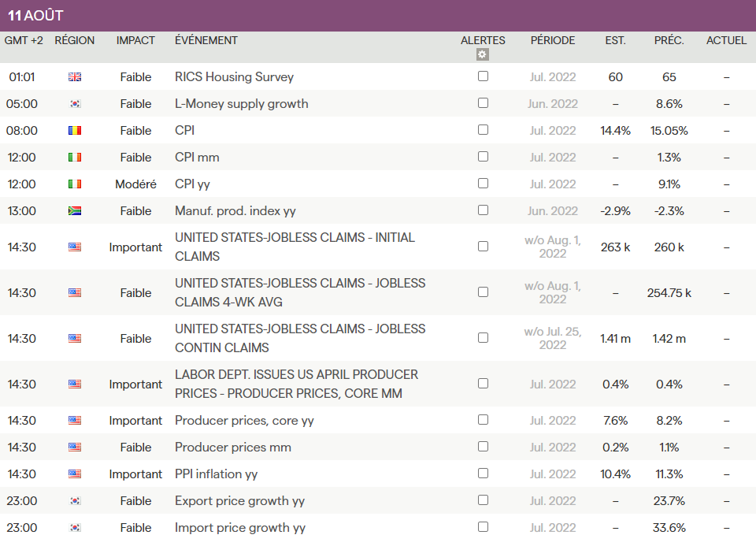The height and width of the screenshot is (546, 756).
Task: Open the alerts settings gear icon
Action: 483,54
